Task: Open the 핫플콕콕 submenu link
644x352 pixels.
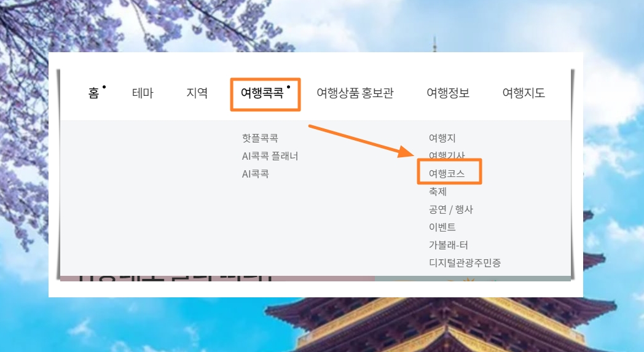Action: (x=260, y=138)
